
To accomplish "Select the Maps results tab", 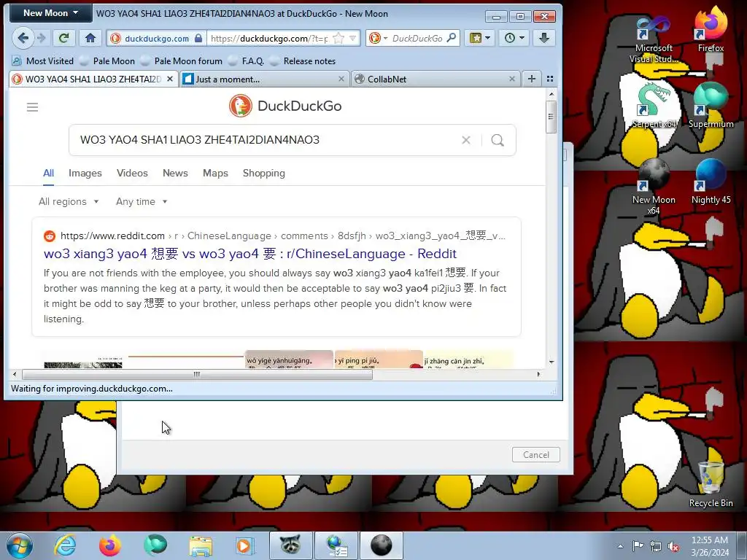I will pos(215,174).
